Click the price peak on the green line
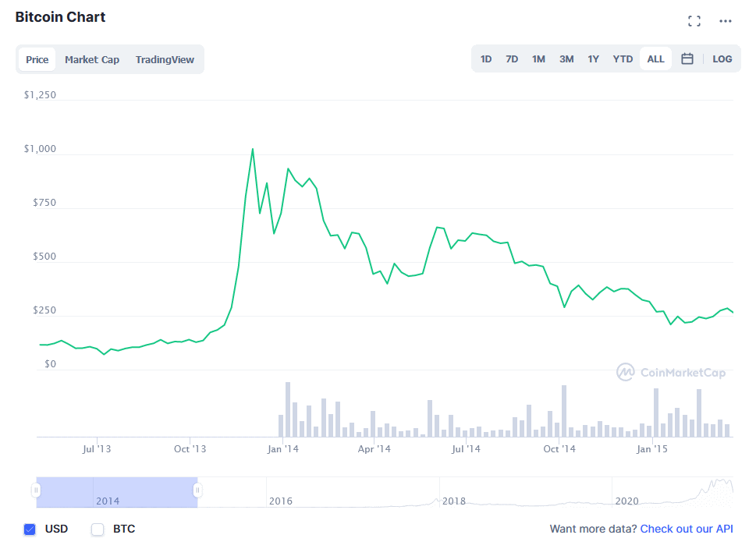756x556 pixels. 253,150
